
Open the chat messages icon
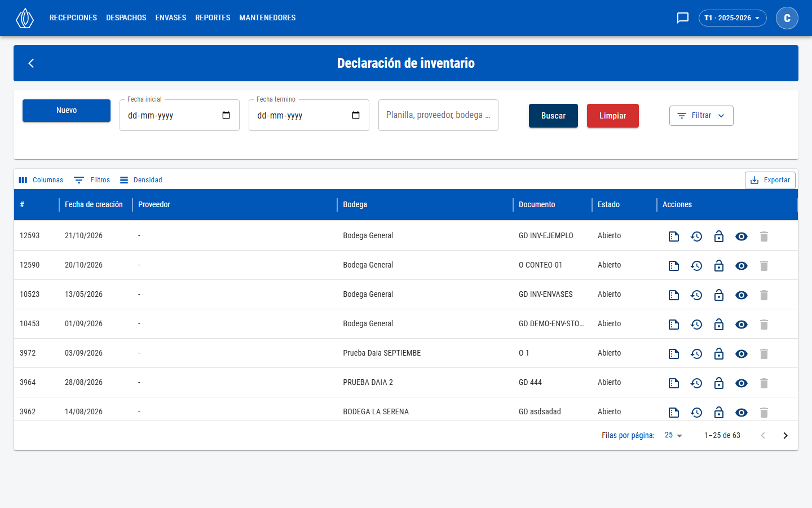tap(683, 18)
